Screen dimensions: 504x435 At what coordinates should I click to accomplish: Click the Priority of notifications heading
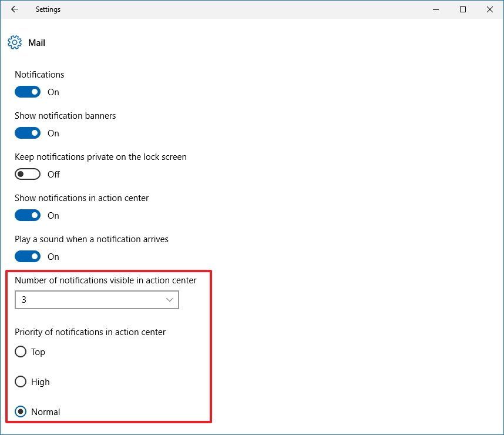(90, 332)
